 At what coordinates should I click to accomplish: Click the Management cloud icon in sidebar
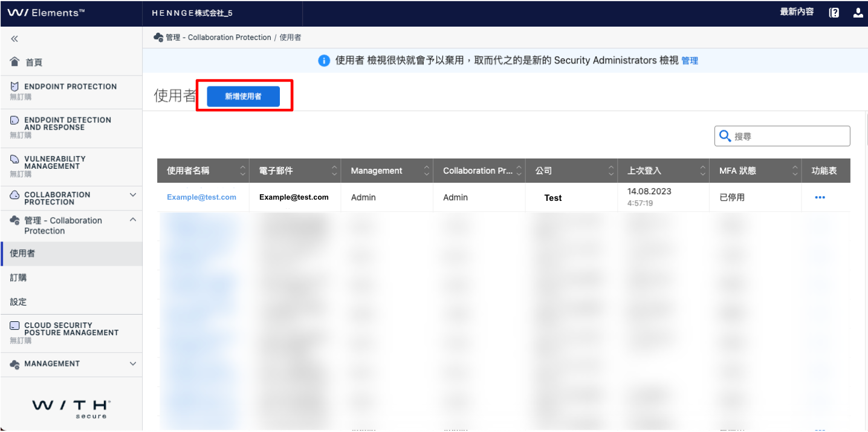(x=15, y=364)
